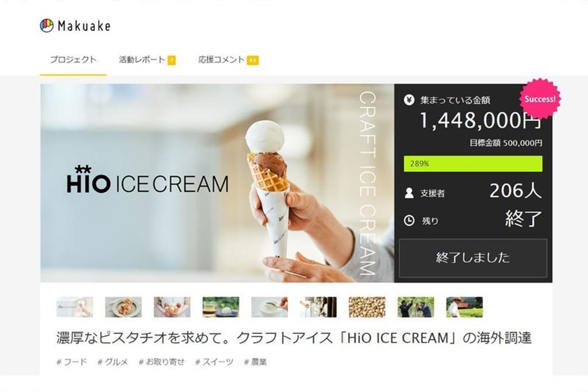Click the yen icon beside 集まっている金額

[409, 100]
